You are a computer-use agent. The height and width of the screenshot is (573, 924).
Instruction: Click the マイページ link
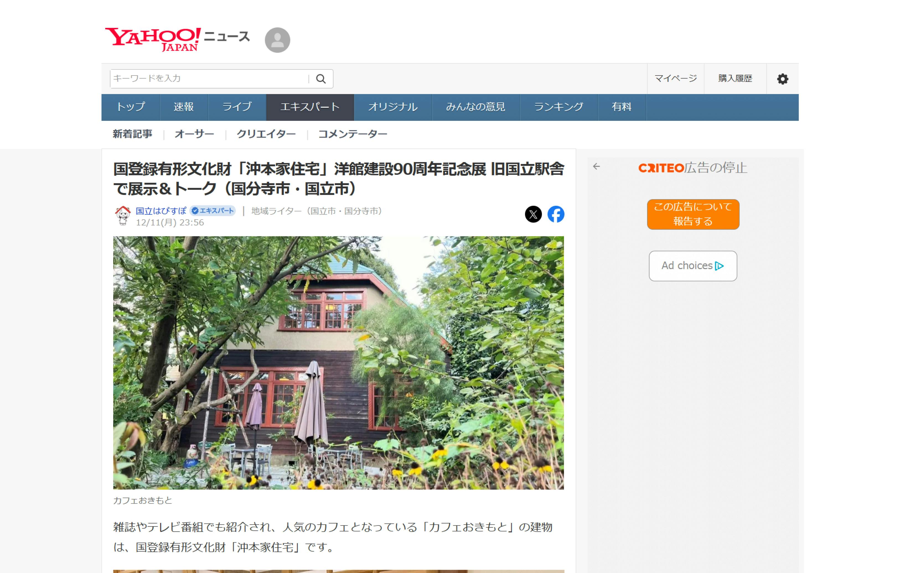[675, 79]
